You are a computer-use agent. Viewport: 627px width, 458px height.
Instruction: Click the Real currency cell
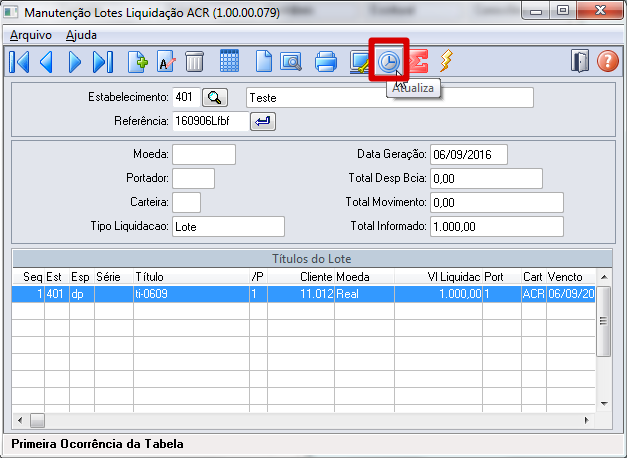click(x=364, y=294)
